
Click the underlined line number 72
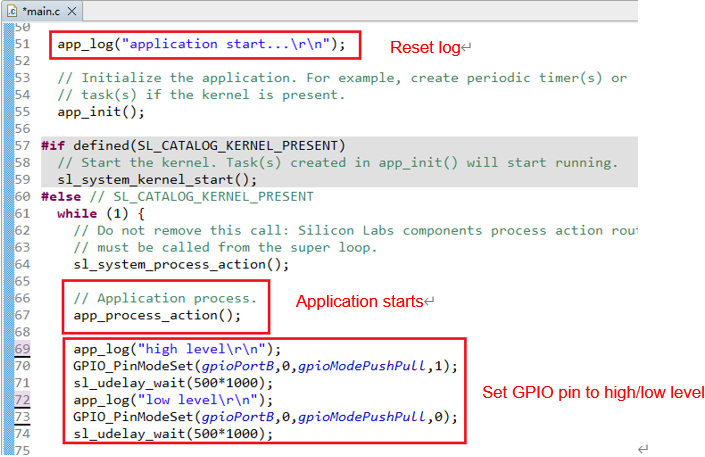coord(22,399)
